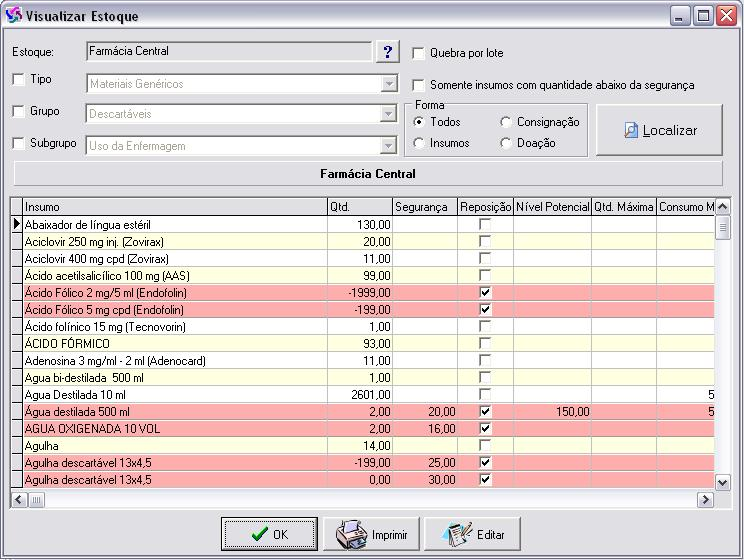744x560 pixels.
Task: Click the horizontal scrollbar left arrow
Action: pyautogui.click(x=19, y=499)
